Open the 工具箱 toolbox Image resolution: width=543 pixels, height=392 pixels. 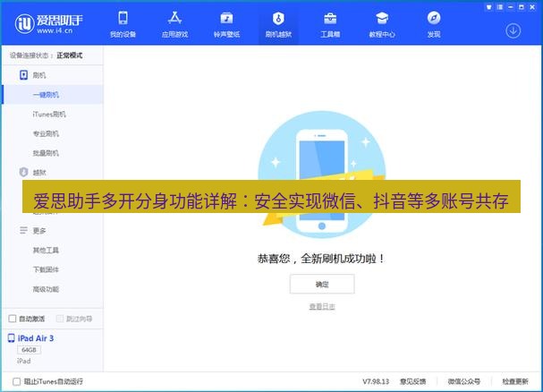(x=330, y=24)
